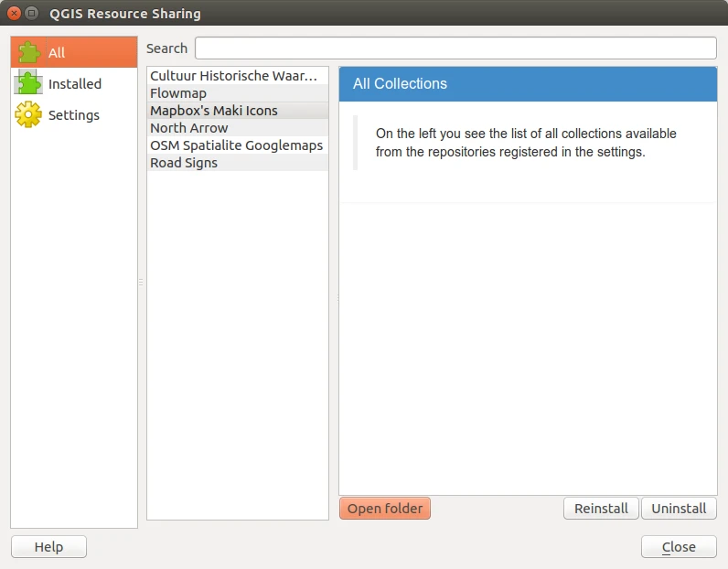Click the Uninstall button

pos(679,508)
